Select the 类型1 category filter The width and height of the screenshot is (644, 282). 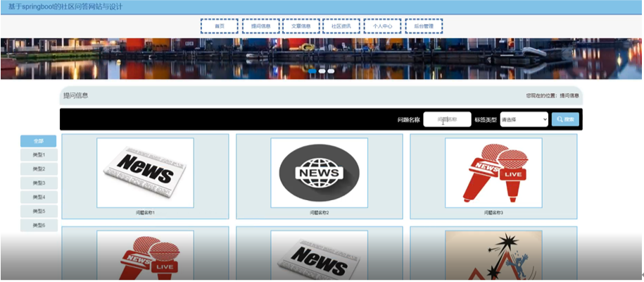coord(39,155)
